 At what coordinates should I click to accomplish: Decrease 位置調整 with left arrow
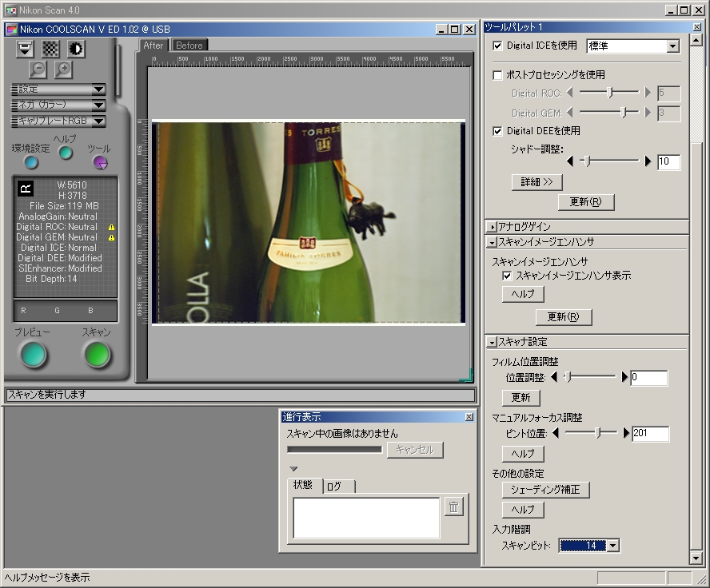pos(554,376)
